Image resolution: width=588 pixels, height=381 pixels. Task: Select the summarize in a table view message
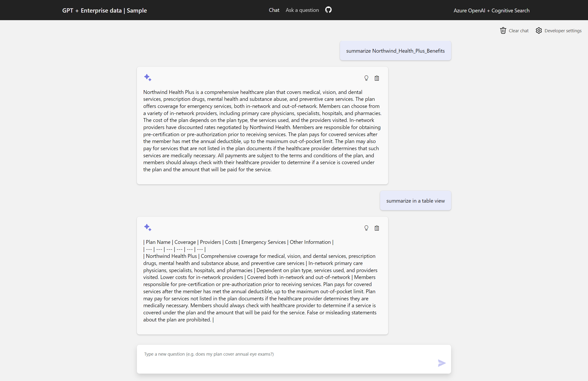[x=415, y=201]
